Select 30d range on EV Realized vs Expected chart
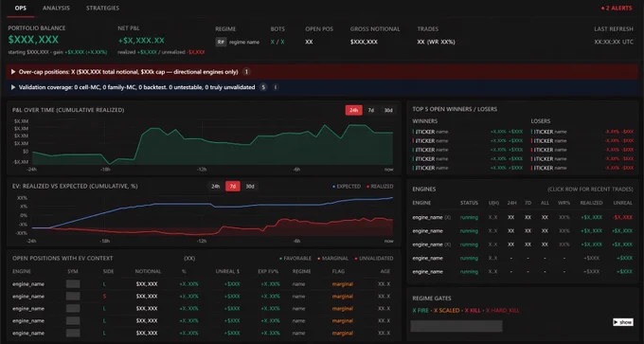The width and height of the screenshot is (644, 344). click(250, 186)
